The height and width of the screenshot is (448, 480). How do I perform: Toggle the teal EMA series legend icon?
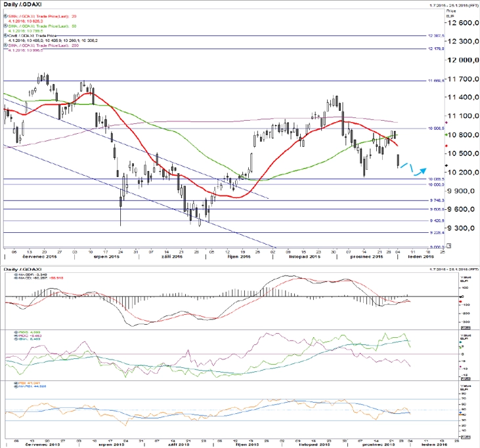point(16,339)
